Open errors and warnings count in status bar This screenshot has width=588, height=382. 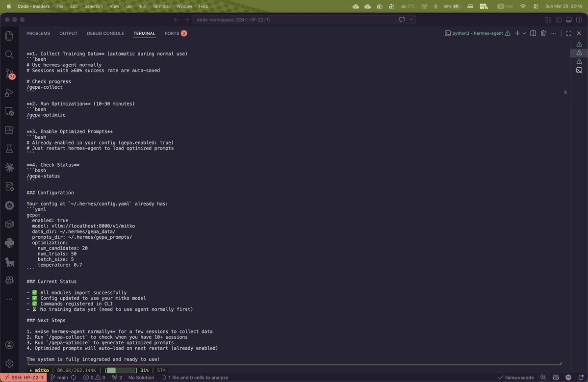click(94, 378)
